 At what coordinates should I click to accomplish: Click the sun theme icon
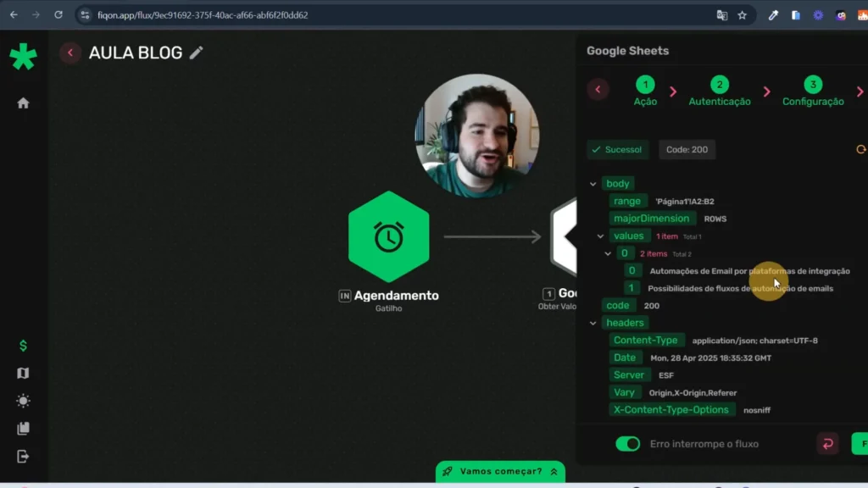pyautogui.click(x=23, y=401)
